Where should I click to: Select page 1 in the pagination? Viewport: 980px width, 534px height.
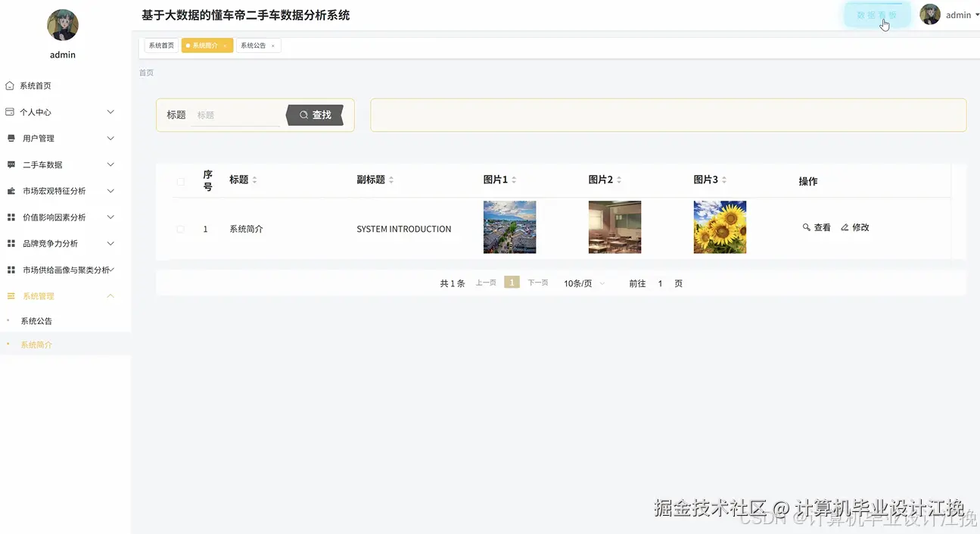(x=512, y=283)
